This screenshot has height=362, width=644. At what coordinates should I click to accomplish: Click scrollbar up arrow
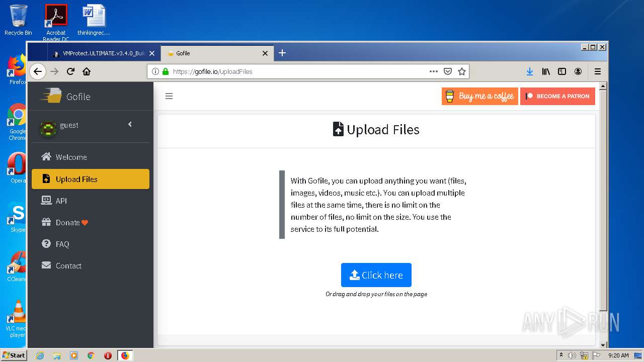pyautogui.click(x=603, y=86)
